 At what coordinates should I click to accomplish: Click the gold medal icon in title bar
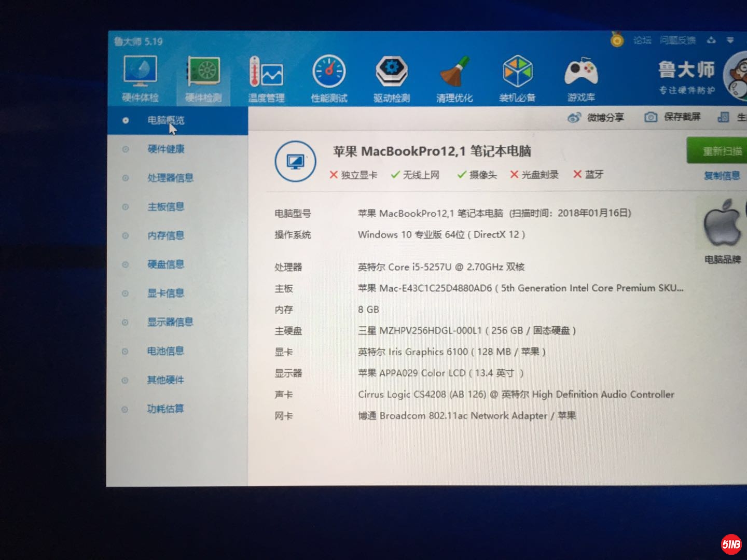[x=617, y=40]
